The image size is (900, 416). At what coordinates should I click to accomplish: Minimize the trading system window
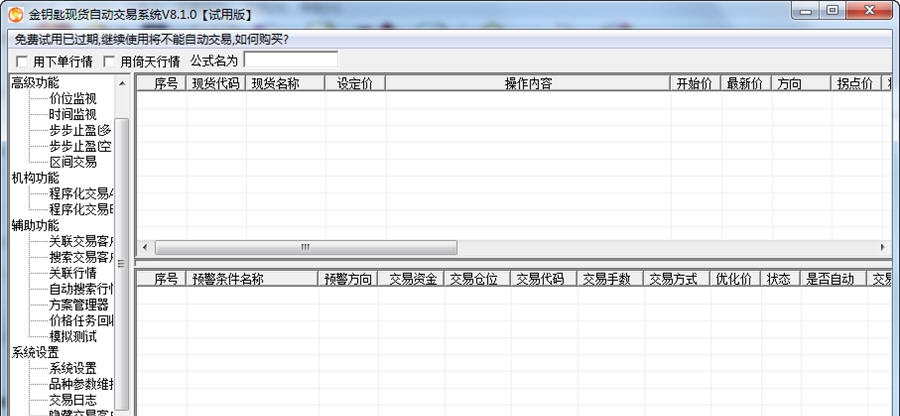(806, 10)
